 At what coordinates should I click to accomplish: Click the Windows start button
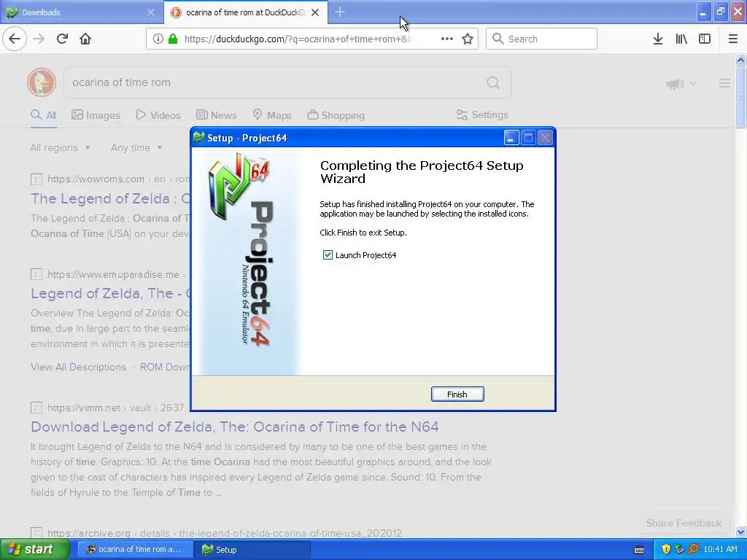point(35,550)
